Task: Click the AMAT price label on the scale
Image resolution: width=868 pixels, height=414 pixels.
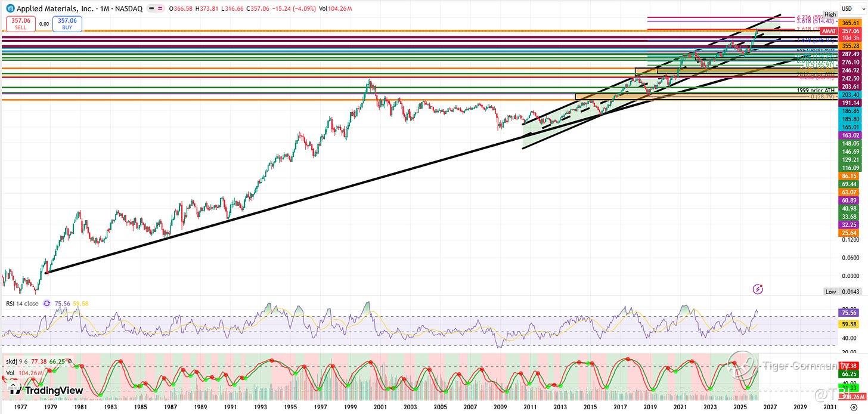Action: coord(829,31)
